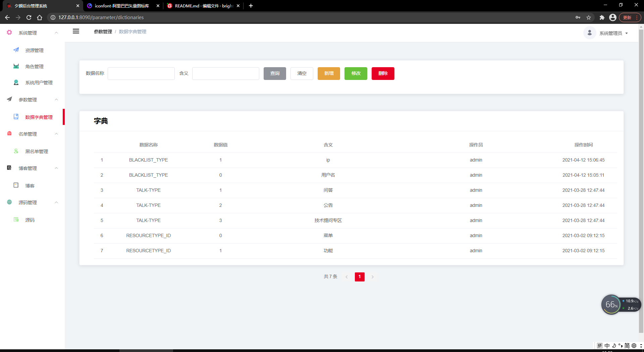Collapse the 系统管理 menu chevron

point(56,33)
